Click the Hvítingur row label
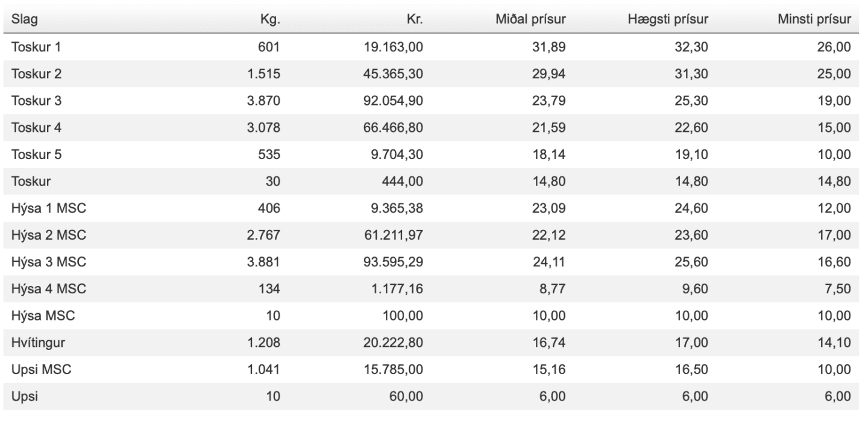868x421 pixels. point(39,342)
